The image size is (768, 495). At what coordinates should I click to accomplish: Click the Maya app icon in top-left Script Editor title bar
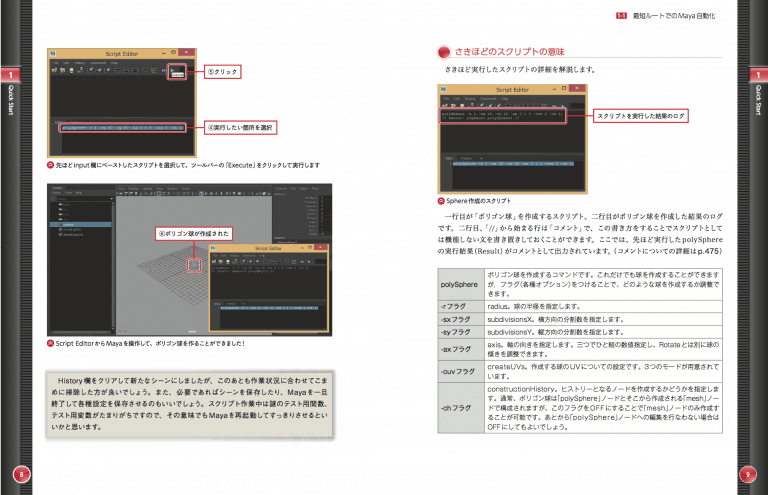(53, 52)
